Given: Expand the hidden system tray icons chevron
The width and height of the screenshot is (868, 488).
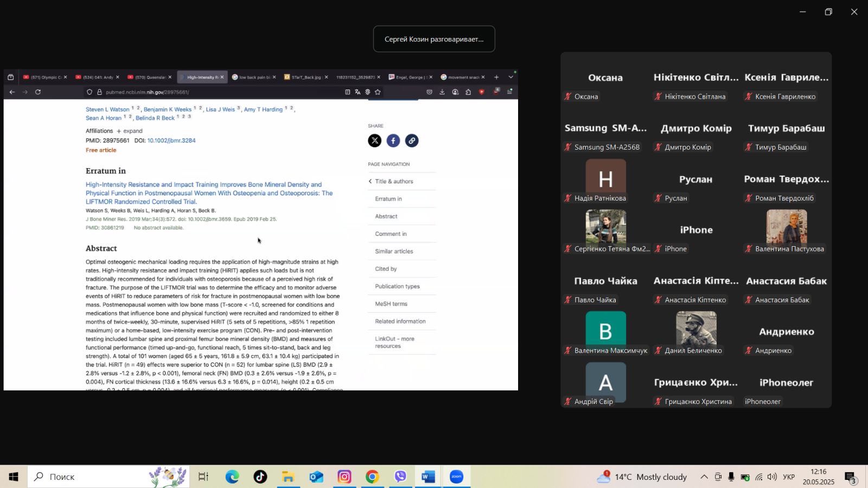Looking at the screenshot, I should click(x=704, y=477).
